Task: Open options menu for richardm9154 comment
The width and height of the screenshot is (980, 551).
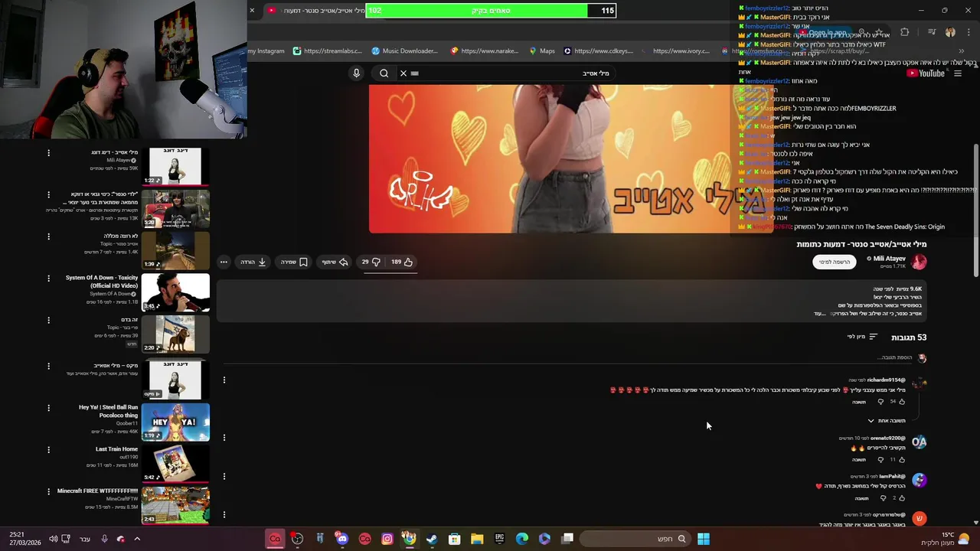Action: point(224,380)
